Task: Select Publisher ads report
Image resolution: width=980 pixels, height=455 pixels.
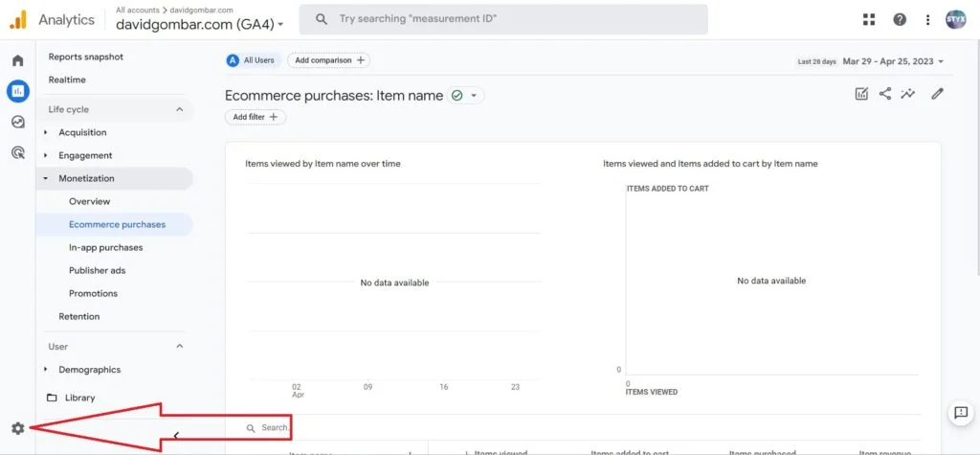Action: [97, 270]
